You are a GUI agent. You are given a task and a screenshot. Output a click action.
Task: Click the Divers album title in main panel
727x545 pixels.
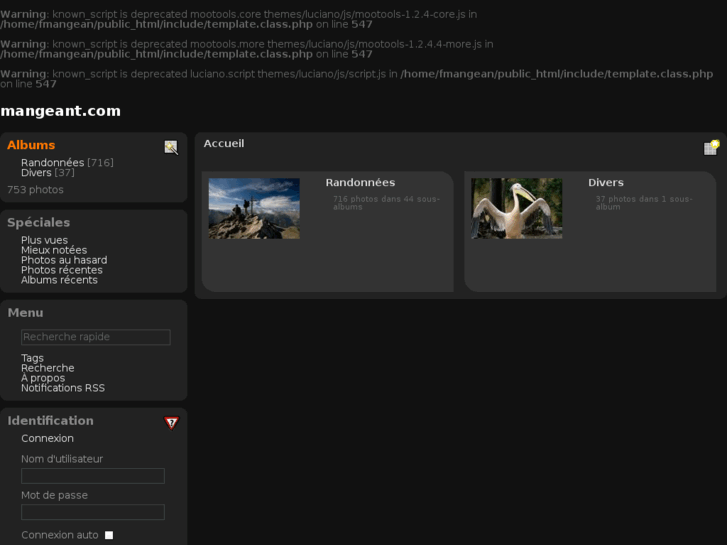tap(606, 183)
